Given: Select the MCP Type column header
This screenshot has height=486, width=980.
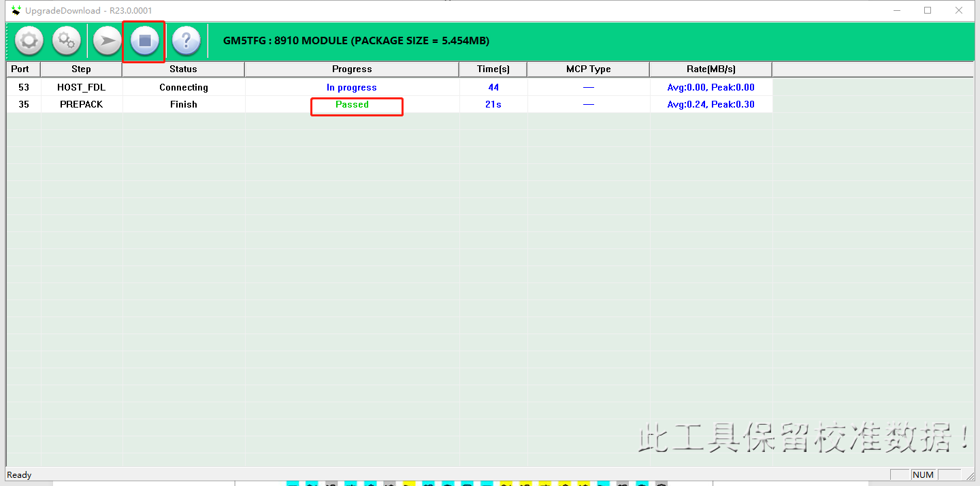Looking at the screenshot, I should (589, 69).
